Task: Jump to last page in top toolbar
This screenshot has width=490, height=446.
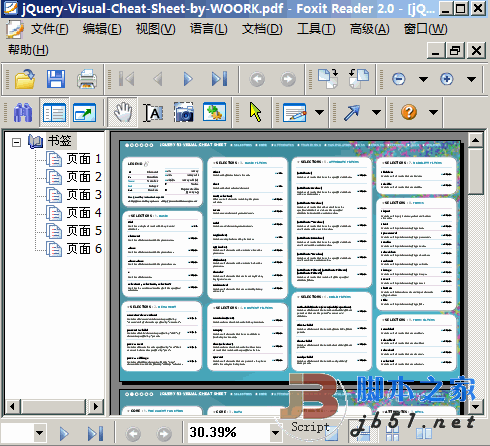Action: coord(219,79)
